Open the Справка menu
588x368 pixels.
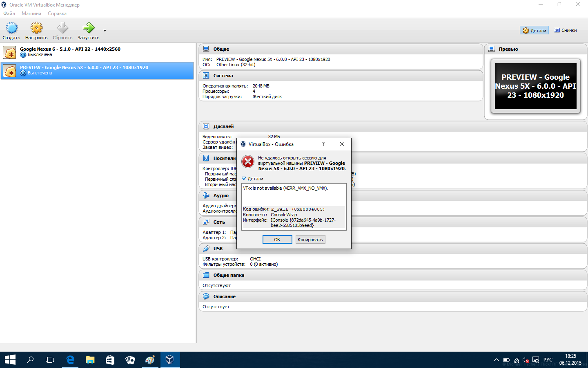[x=57, y=13]
